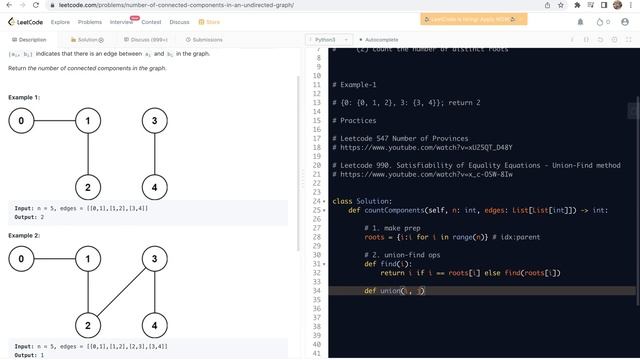The image size is (640, 360).
Task: Click the youtube URL ending xU2SQT_D48Y
Action: coord(422,147)
